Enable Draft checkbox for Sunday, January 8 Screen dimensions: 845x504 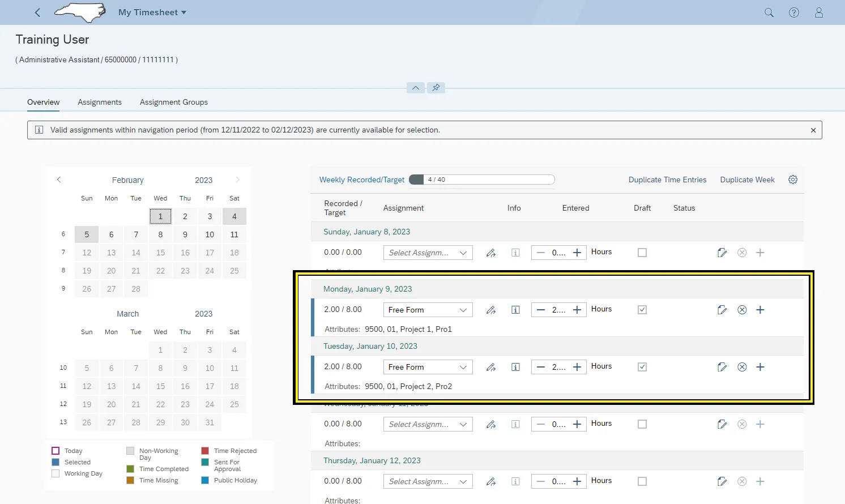pos(642,253)
